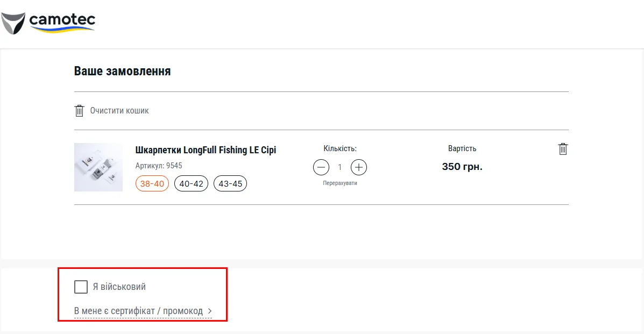Decrease quantity with the minus icon
The width and height of the screenshot is (644, 334).
[321, 167]
